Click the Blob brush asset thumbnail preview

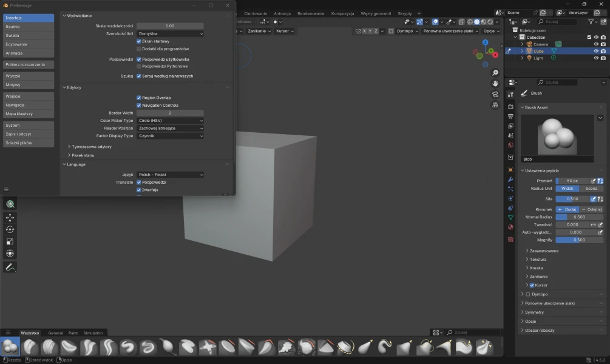[557, 135]
